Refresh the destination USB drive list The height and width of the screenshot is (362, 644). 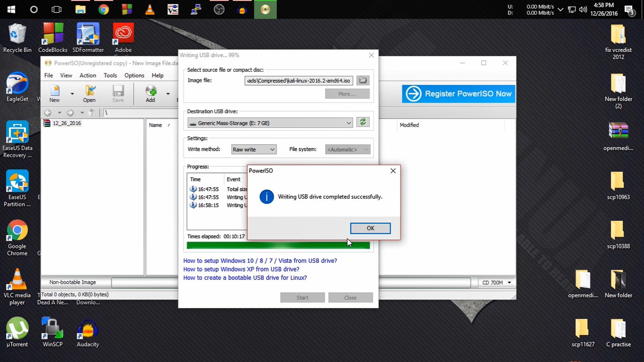[x=363, y=122]
